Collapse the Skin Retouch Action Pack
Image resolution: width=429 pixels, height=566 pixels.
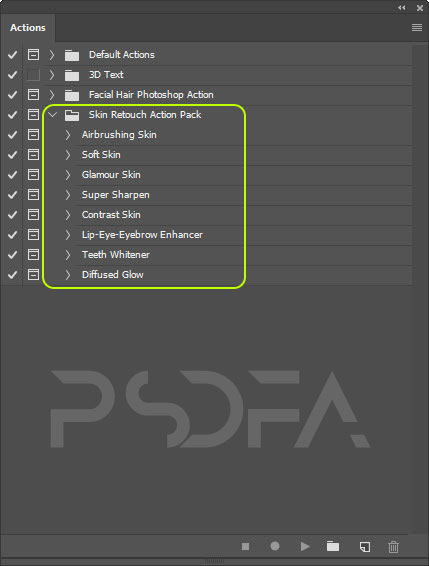(53, 115)
